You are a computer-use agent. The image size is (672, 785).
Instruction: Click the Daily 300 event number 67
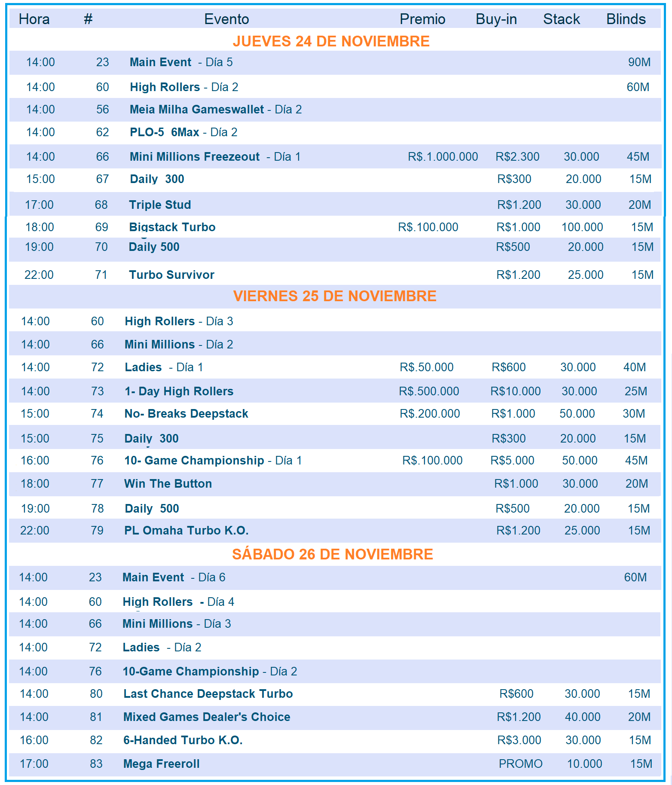point(157,179)
